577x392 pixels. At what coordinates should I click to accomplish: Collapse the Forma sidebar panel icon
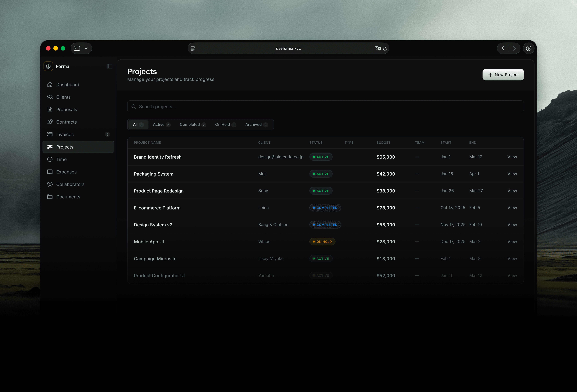point(110,66)
